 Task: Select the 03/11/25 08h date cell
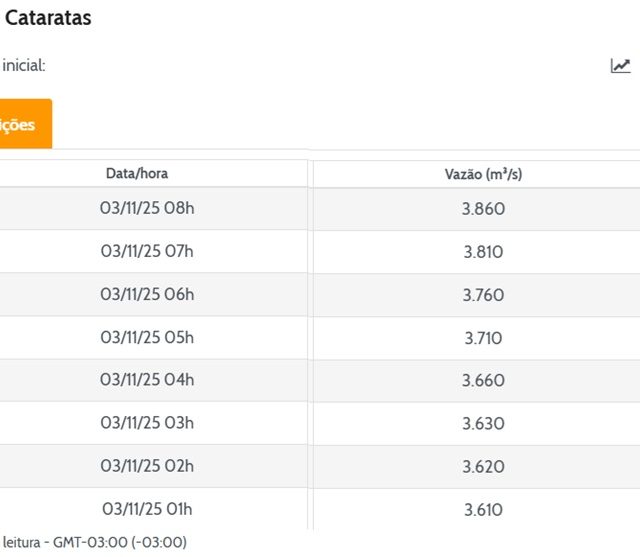147,209
